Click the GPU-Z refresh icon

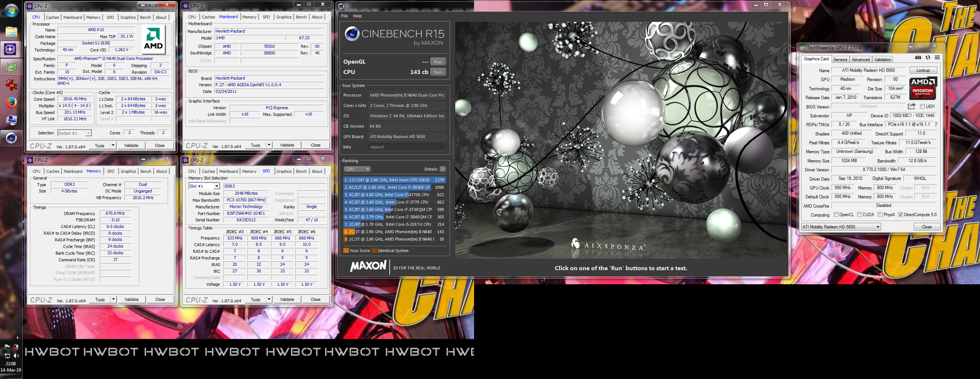[x=928, y=57]
